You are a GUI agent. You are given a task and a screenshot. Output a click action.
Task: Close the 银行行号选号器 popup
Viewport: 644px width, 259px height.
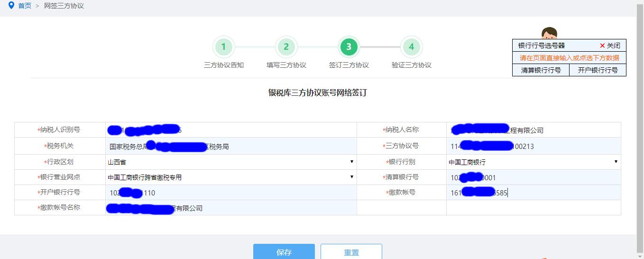(610, 46)
